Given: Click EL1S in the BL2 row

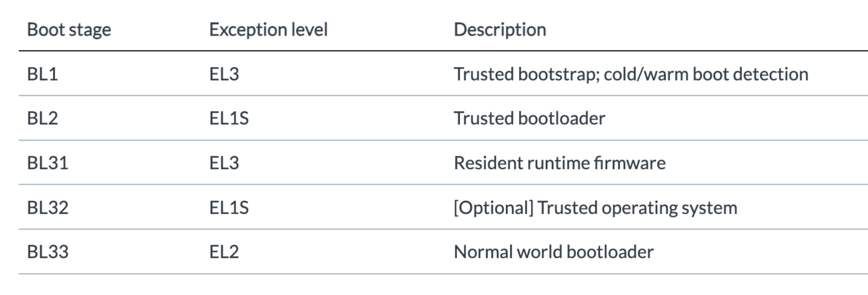Looking at the screenshot, I should point(229,118).
